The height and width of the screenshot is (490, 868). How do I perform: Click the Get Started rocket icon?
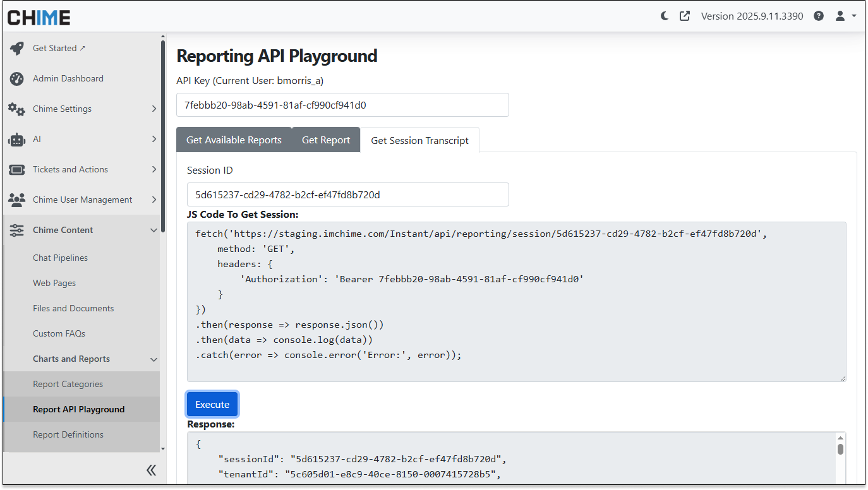[17, 49]
